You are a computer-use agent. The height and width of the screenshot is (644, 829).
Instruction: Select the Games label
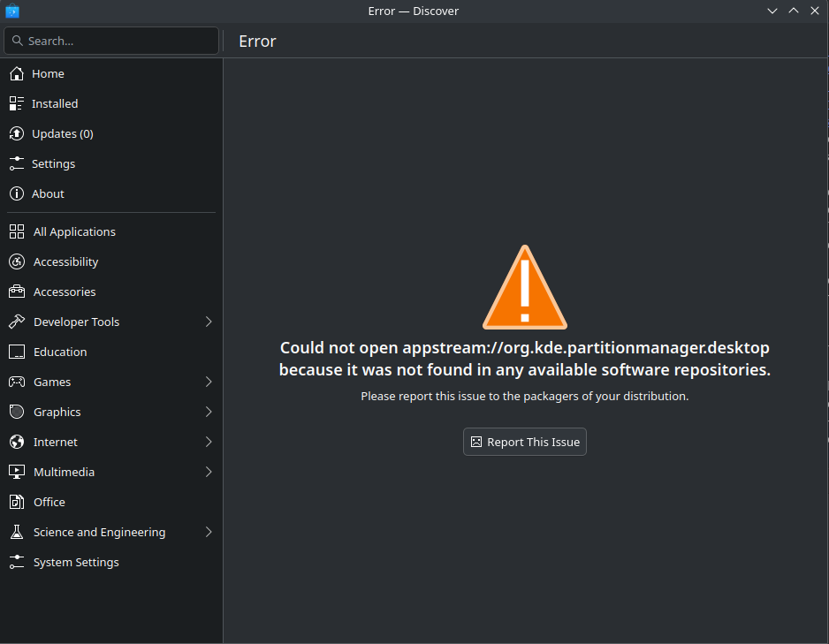click(x=52, y=383)
